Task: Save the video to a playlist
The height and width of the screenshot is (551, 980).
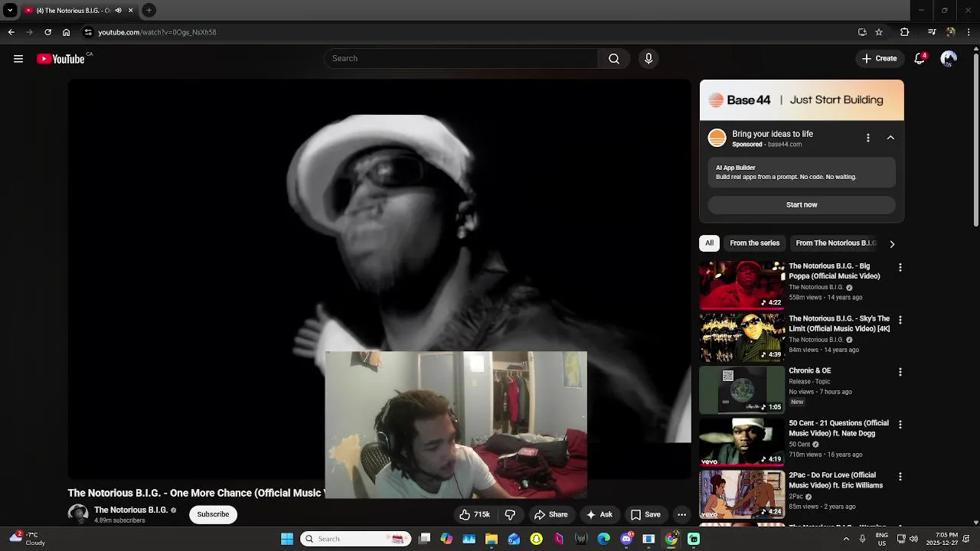Action: click(x=645, y=514)
